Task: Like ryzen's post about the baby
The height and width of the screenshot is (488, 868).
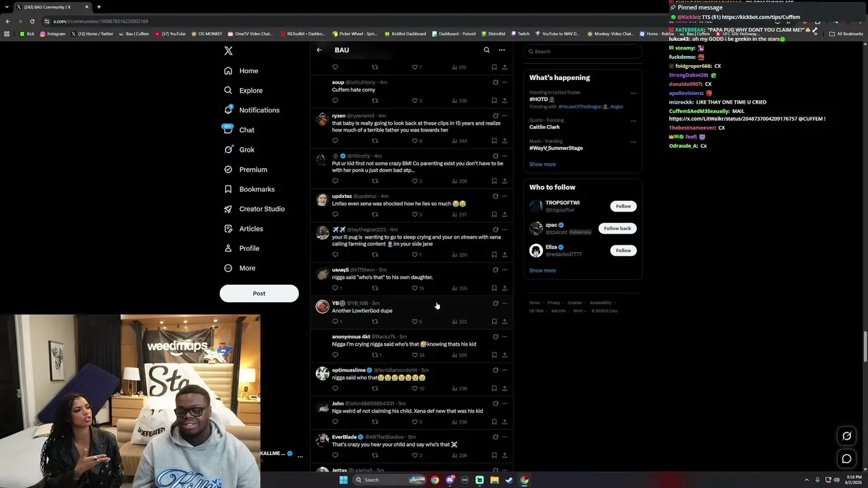Action: point(415,141)
